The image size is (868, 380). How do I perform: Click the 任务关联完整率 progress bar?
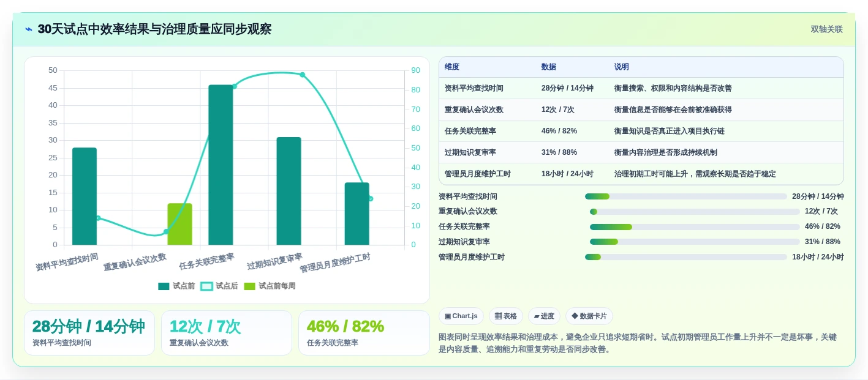(695, 226)
